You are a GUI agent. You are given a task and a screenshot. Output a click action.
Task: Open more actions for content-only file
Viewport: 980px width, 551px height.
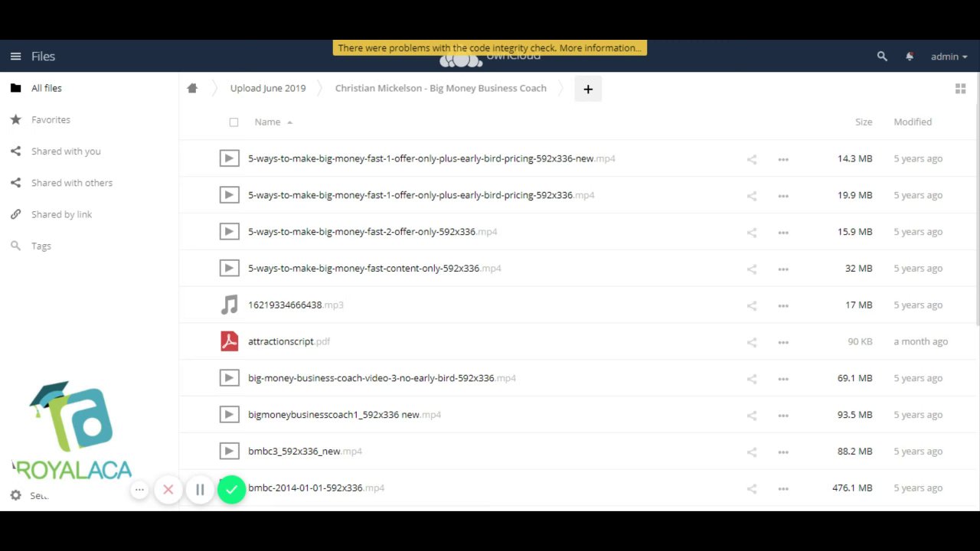coord(783,269)
